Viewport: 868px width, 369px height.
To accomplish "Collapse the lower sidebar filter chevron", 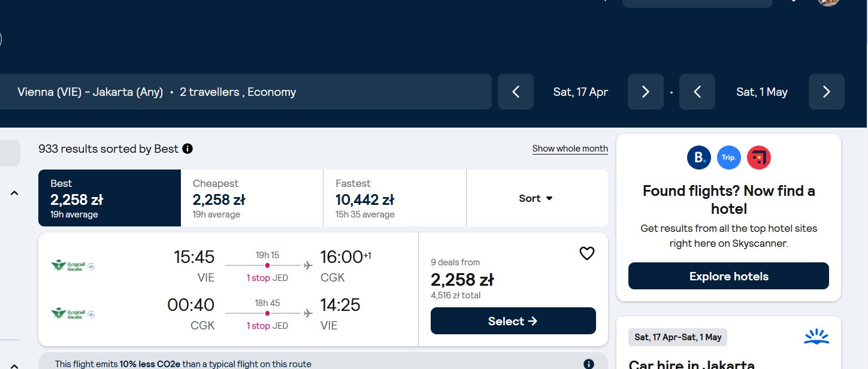I will (x=14, y=365).
